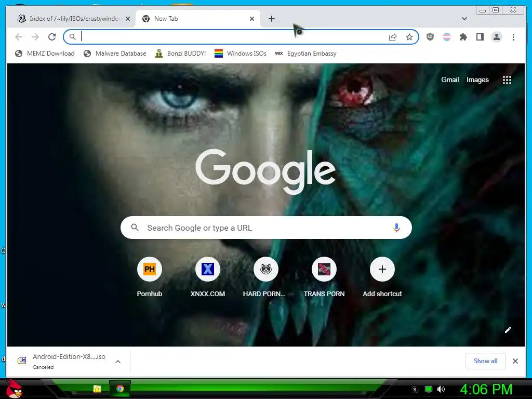Expand the tab search dropdown arrow
Screen dimensions: 532x399
pyautogui.click(x=464, y=19)
